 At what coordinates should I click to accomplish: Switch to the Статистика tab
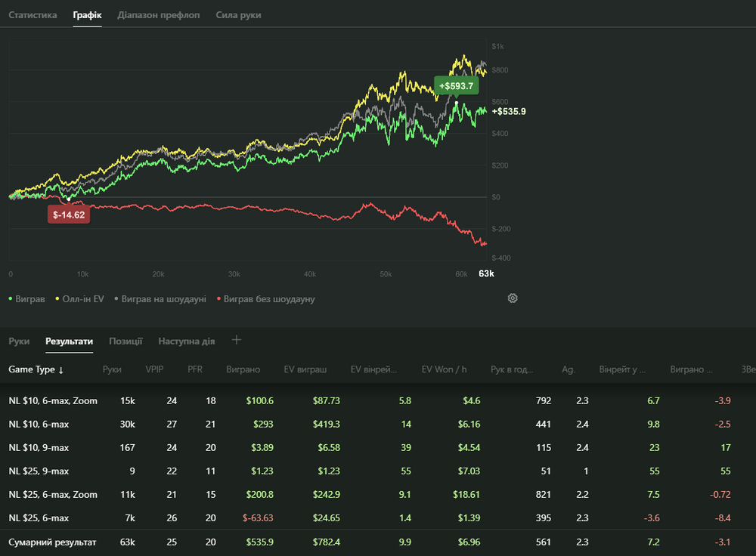pyautogui.click(x=33, y=15)
